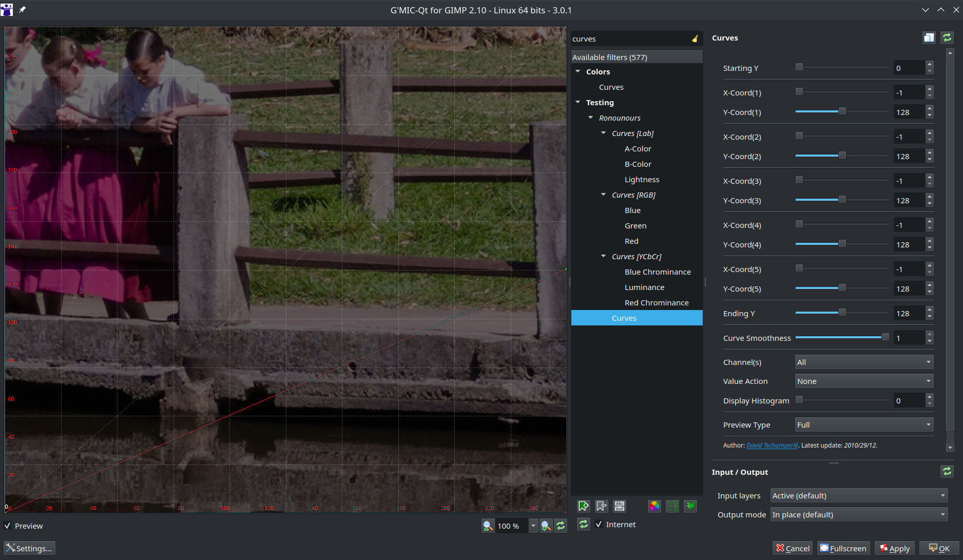Copy the G'MIC command to clipboard icon

click(x=929, y=37)
